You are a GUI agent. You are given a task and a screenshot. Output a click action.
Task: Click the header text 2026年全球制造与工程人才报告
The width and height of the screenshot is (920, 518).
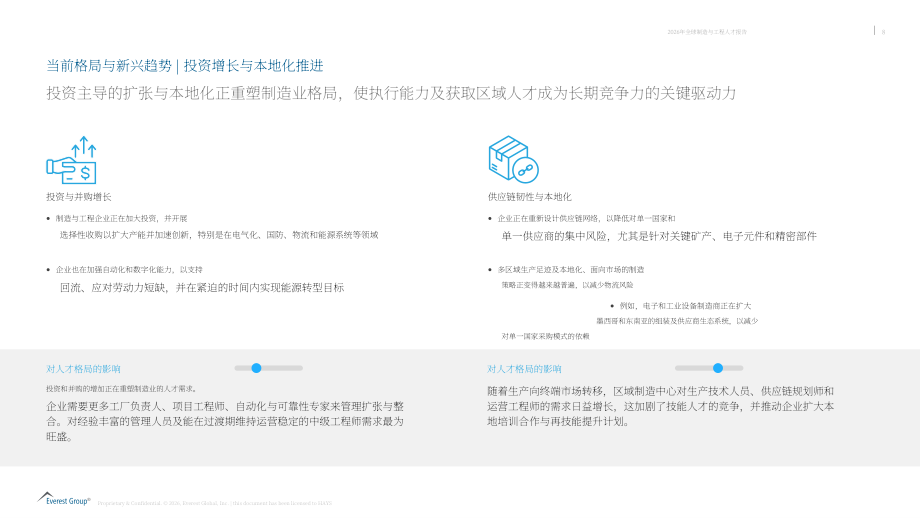pyautogui.click(x=707, y=32)
